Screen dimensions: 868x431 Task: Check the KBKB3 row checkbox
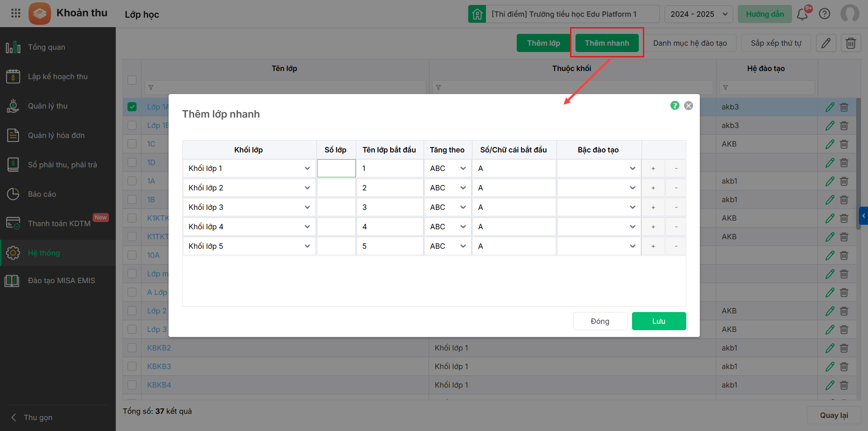click(x=132, y=366)
